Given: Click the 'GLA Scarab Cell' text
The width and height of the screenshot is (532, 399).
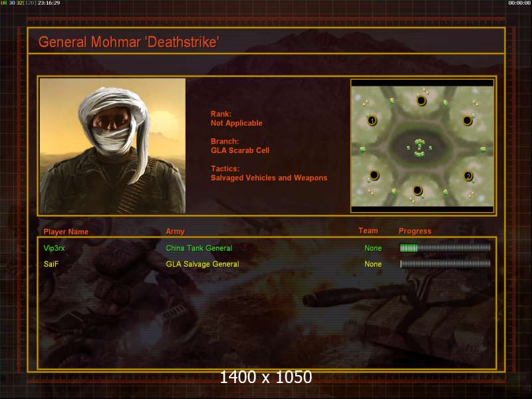Looking at the screenshot, I should pyautogui.click(x=240, y=150).
